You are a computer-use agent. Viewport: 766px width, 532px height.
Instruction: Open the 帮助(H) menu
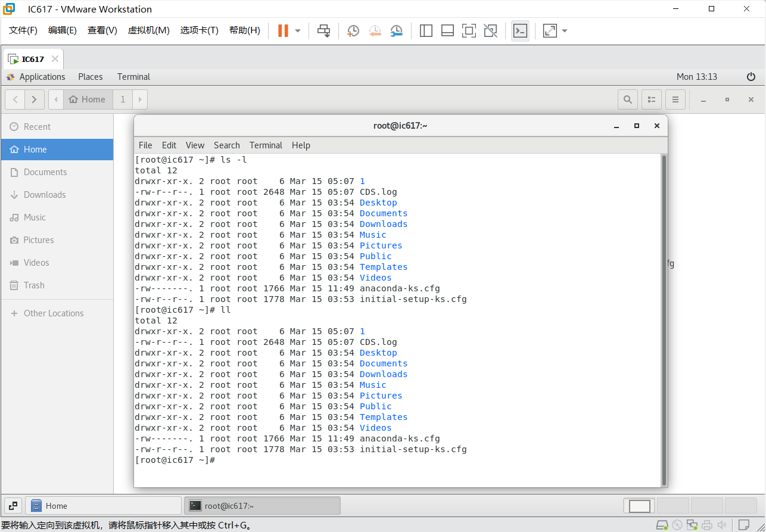245,30
